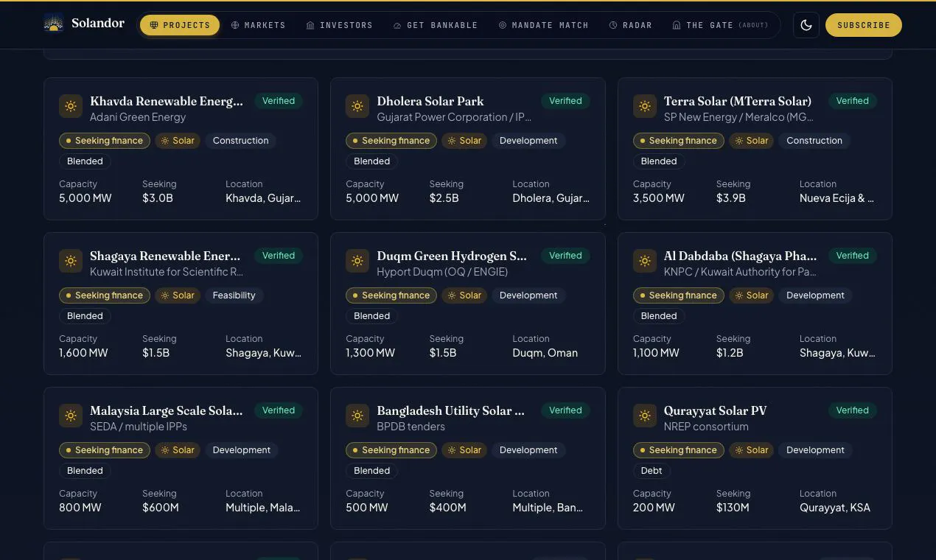Screen dimensions: 936x560
Task: Click Seeking finance tag on Duqm card
Action: [391, 295]
